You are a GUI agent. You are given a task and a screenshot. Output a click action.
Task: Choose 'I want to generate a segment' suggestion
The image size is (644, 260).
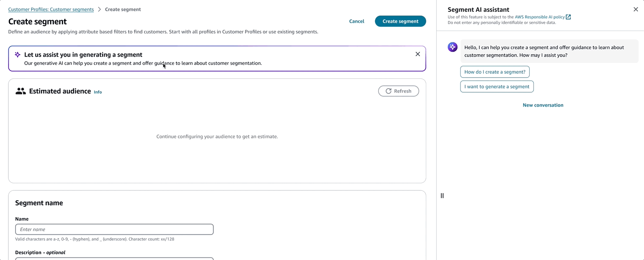[x=497, y=86]
